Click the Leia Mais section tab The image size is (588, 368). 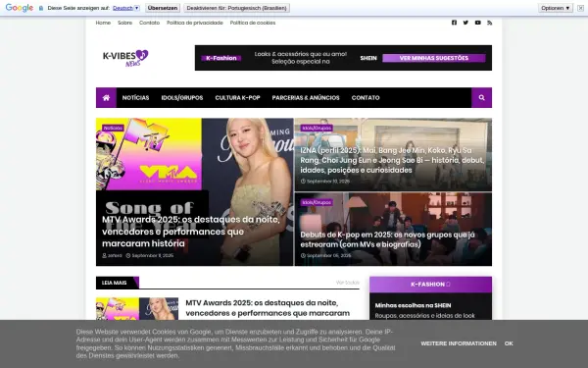(x=118, y=283)
